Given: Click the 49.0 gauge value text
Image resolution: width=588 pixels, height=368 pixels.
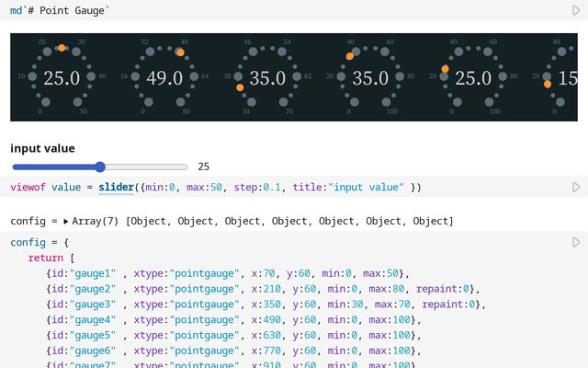Looking at the screenshot, I should [164, 78].
